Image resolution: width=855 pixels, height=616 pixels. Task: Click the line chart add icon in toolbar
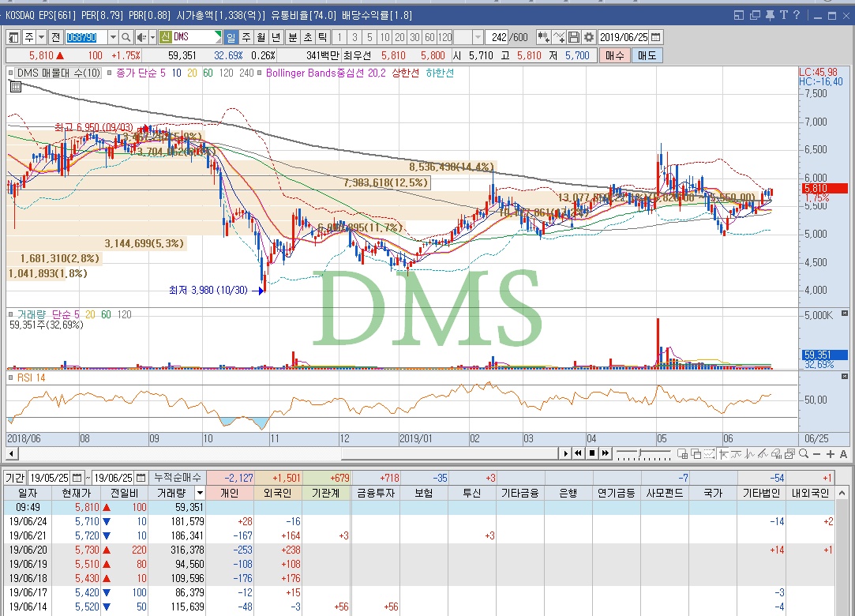point(559,37)
